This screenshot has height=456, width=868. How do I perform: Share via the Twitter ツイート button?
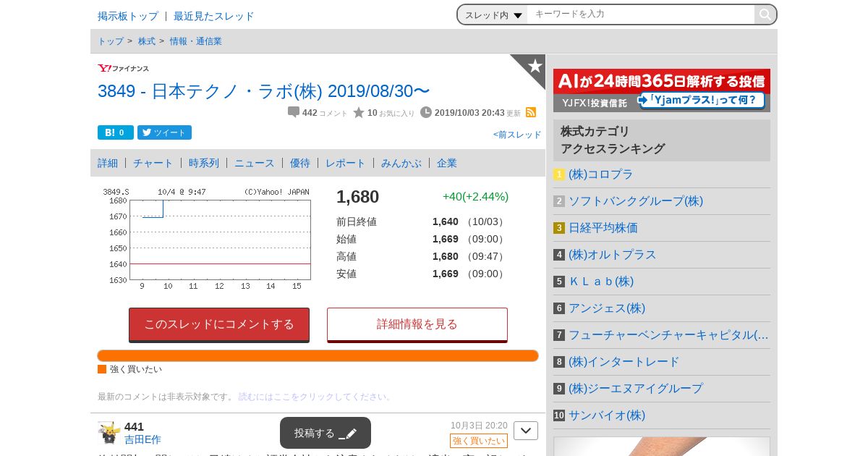pos(164,132)
